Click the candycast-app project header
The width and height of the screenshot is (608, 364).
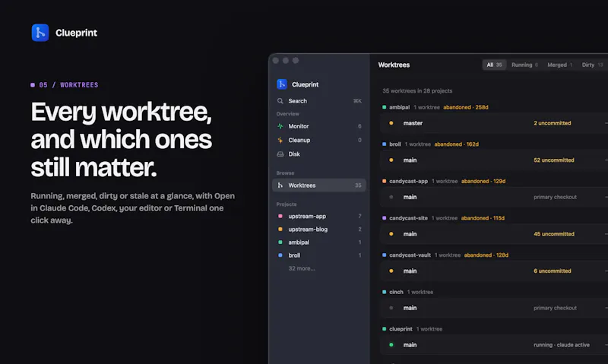(444, 181)
